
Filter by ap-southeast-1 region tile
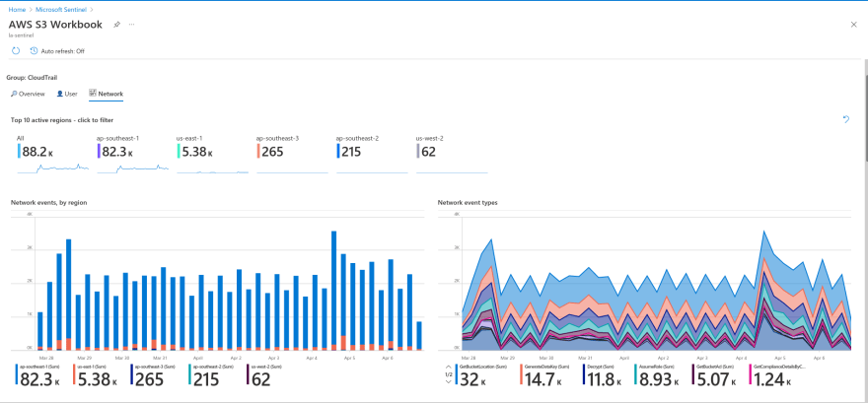pyautogui.click(x=133, y=156)
